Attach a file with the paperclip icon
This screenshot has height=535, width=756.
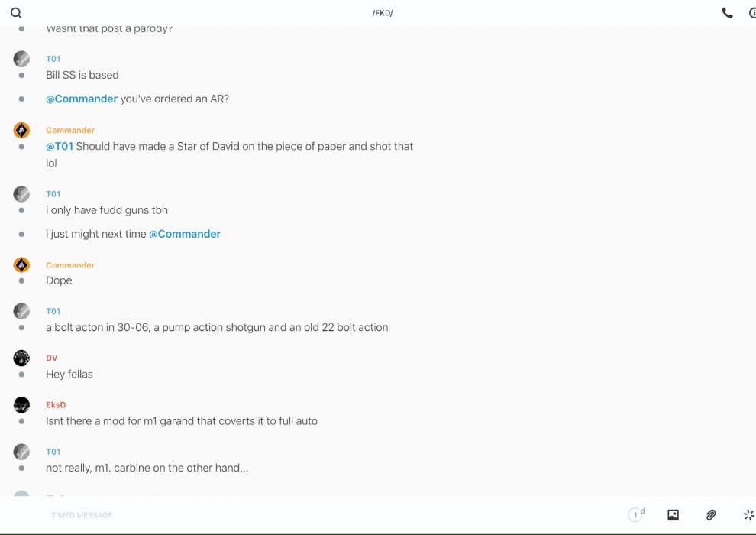click(x=711, y=515)
